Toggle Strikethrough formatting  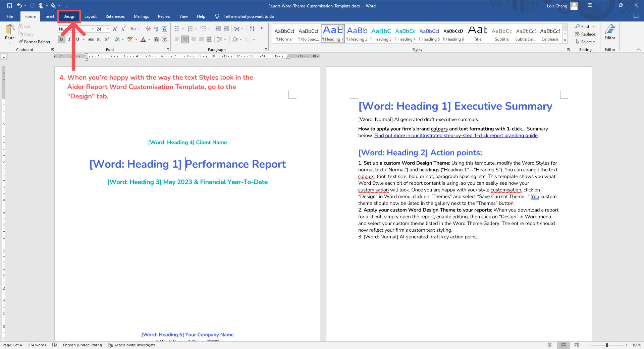(91, 40)
